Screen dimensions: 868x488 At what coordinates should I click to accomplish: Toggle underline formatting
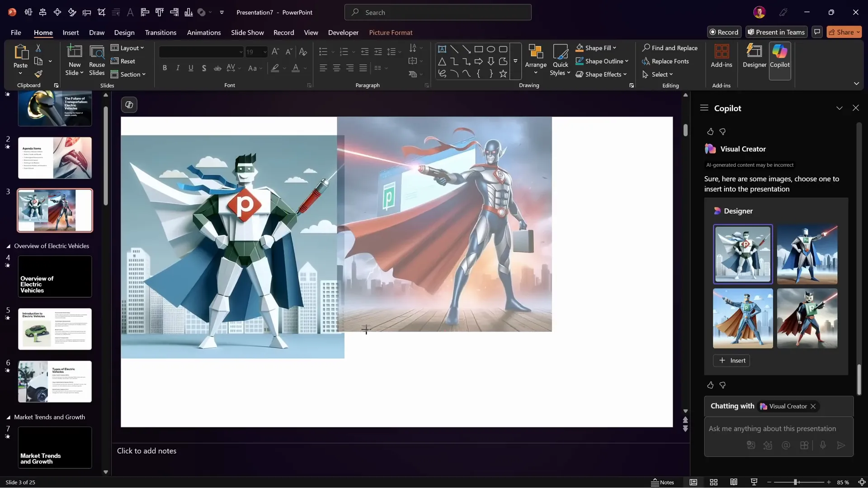pyautogui.click(x=191, y=68)
